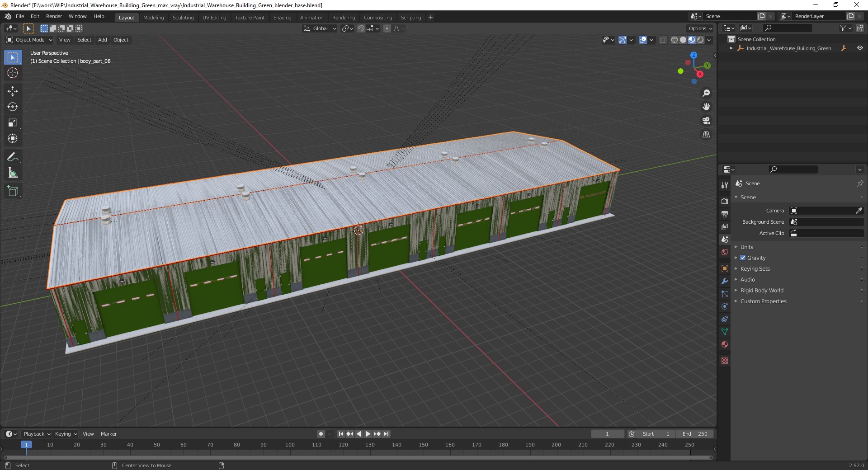
Task: Open the File menu
Action: tap(20, 16)
